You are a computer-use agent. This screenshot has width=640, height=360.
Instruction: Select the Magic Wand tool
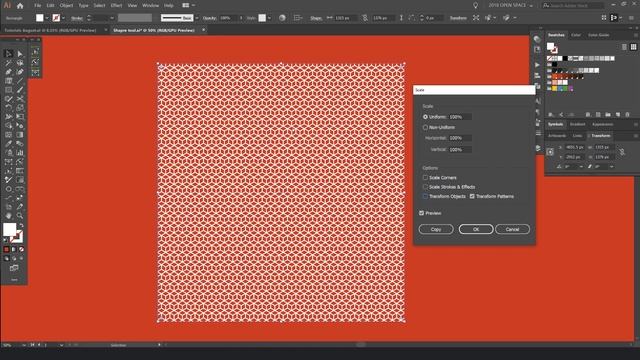click(8, 63)
